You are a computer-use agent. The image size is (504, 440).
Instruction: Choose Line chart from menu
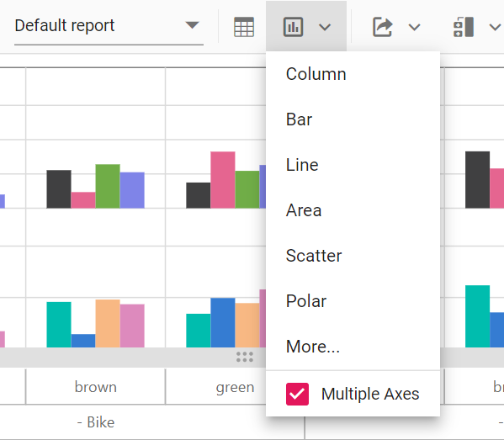353,165
